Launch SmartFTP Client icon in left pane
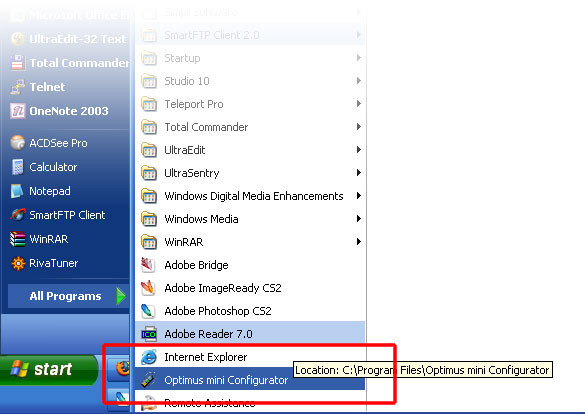This screenshot has height=414, width=585. 18,215
